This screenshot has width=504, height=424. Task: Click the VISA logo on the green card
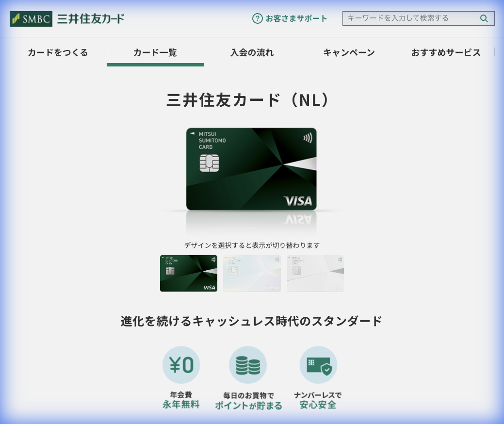tap(298, 199)
